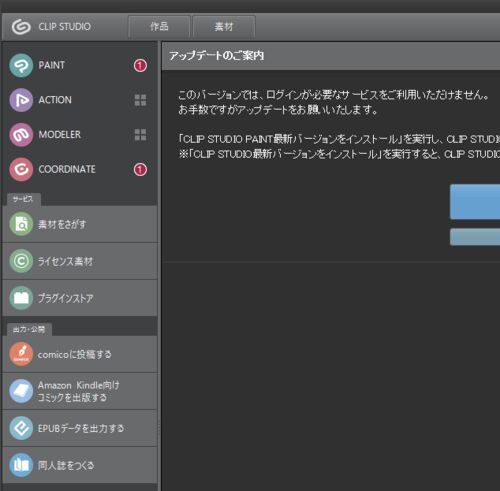Click the smaller blue button below install

pyautogui.click(x=475, y=237)
